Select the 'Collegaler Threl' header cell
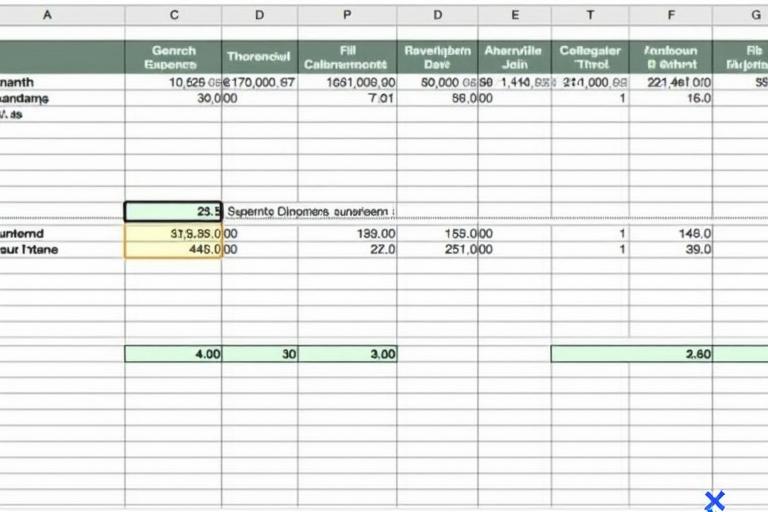This screenshot has width=768, height=512. click(x=590, y=57)
